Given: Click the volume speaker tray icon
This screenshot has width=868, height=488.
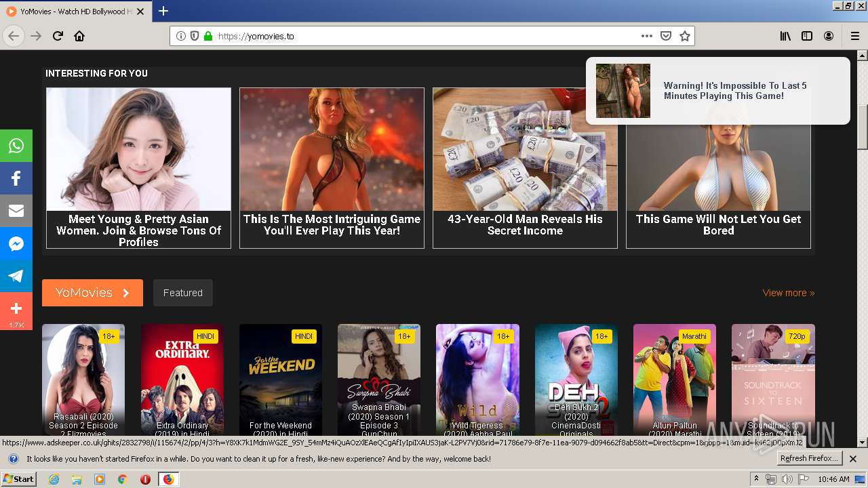Looking at the screenshot, I should 787,479.
